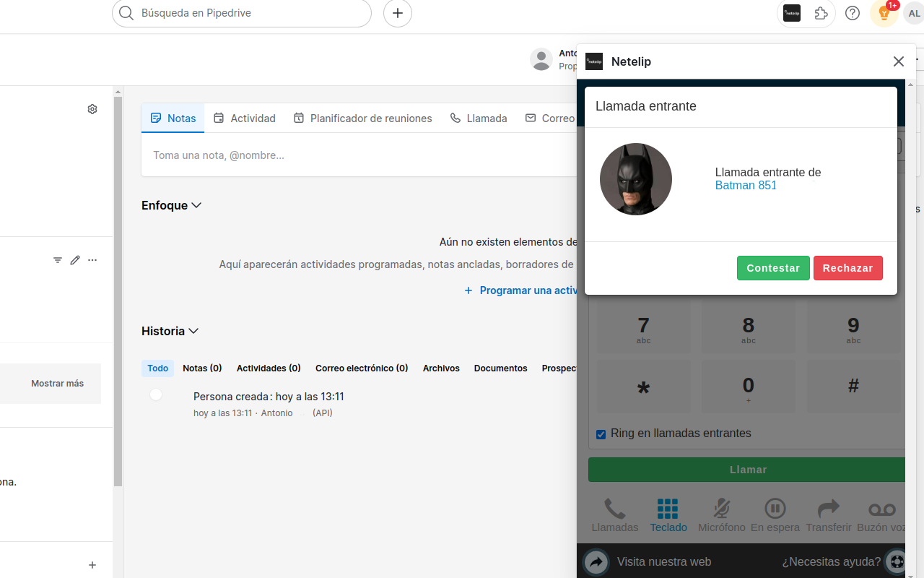Open the Correo tab
The height and width of the screenshot is (578, 924).
pyautogui.click(x=550, y=118)
